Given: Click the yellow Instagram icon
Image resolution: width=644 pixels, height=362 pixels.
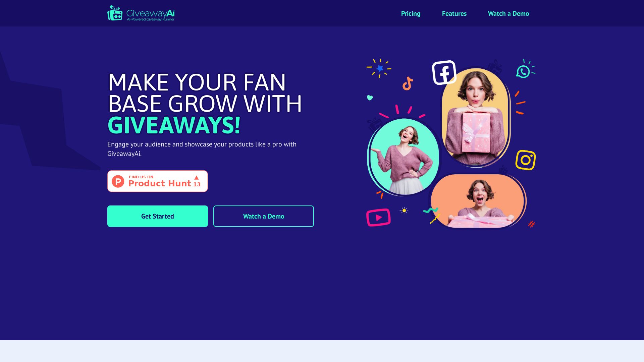Looking at the screenshot, I should tap(526, 160).
